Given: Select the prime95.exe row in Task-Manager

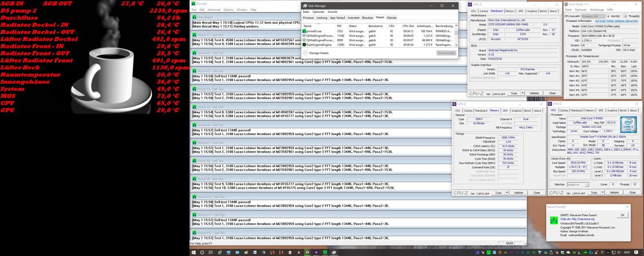Looking at the screenshot, I should [378, 31].
